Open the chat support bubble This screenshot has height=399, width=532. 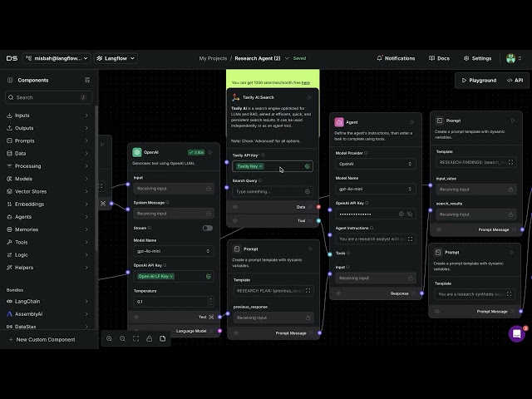[516, 334]
